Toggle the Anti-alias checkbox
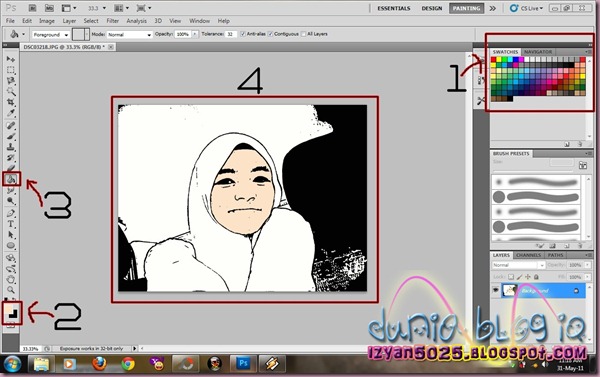 click(243, 34)
